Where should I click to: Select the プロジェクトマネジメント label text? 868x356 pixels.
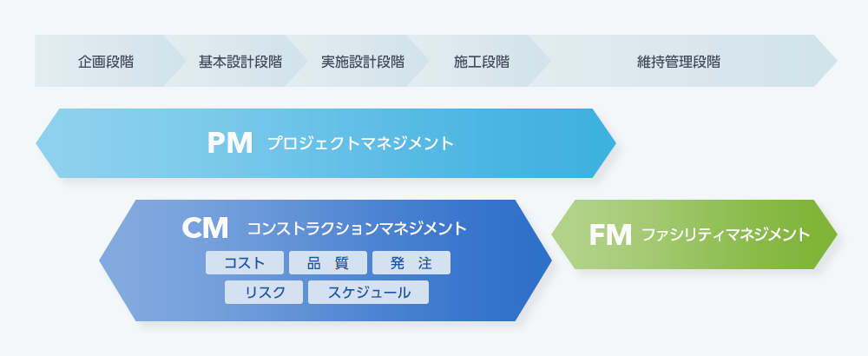[x=360, y=144]
